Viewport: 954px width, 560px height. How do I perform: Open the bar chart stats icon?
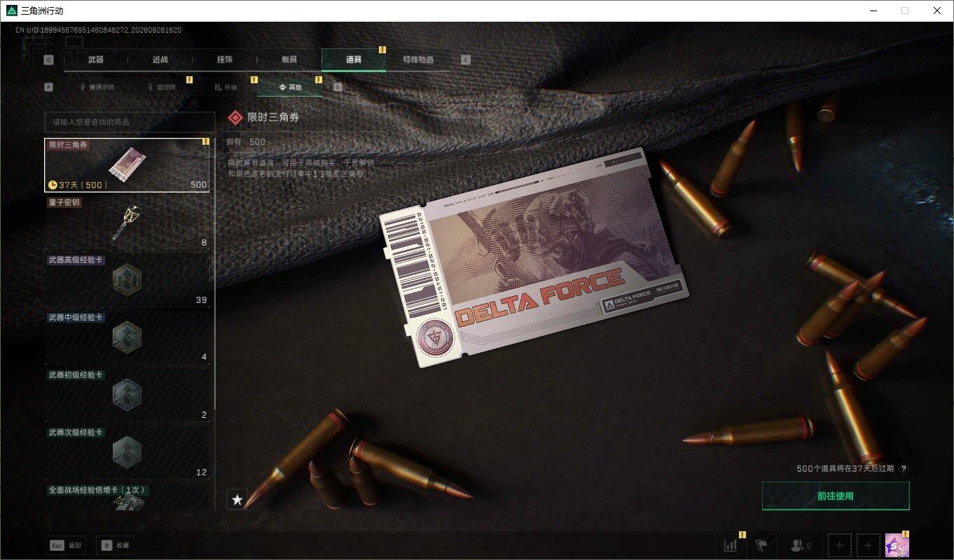731,545
